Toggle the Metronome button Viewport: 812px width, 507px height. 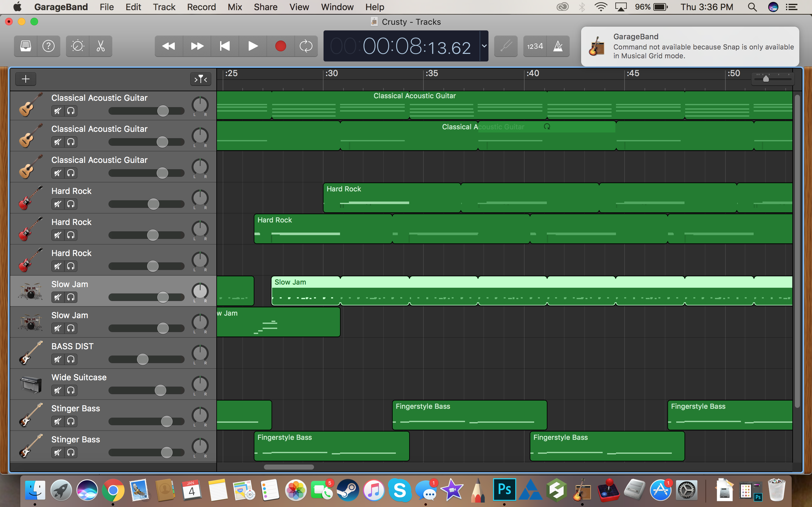[558, 46]
